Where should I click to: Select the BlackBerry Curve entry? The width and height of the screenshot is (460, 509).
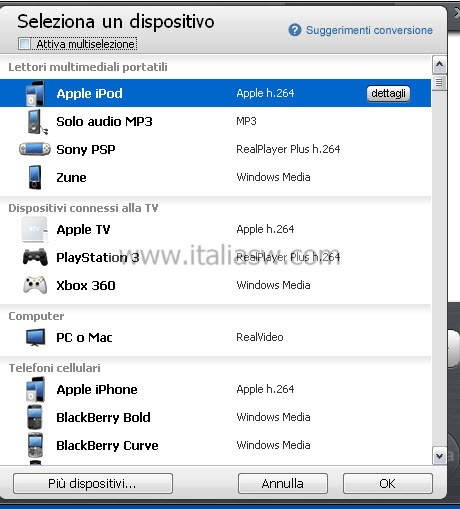tap(107, 445)
